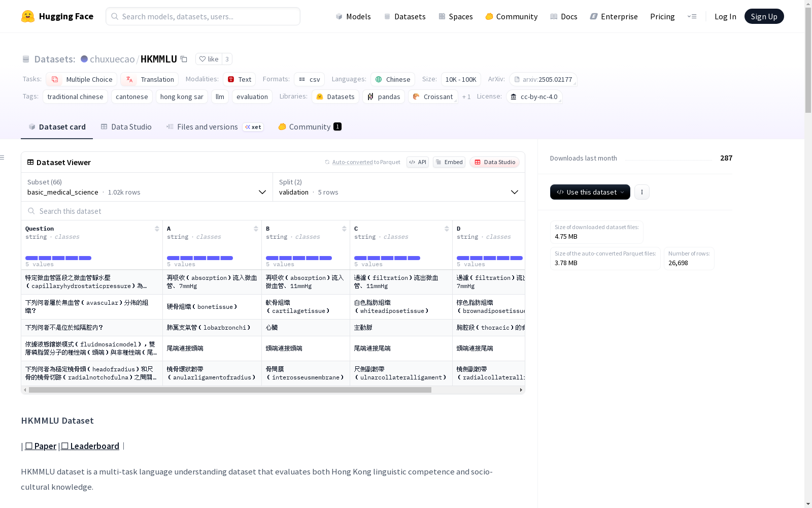
Task: Show additional libraries with +1
Action: [466, 97]
